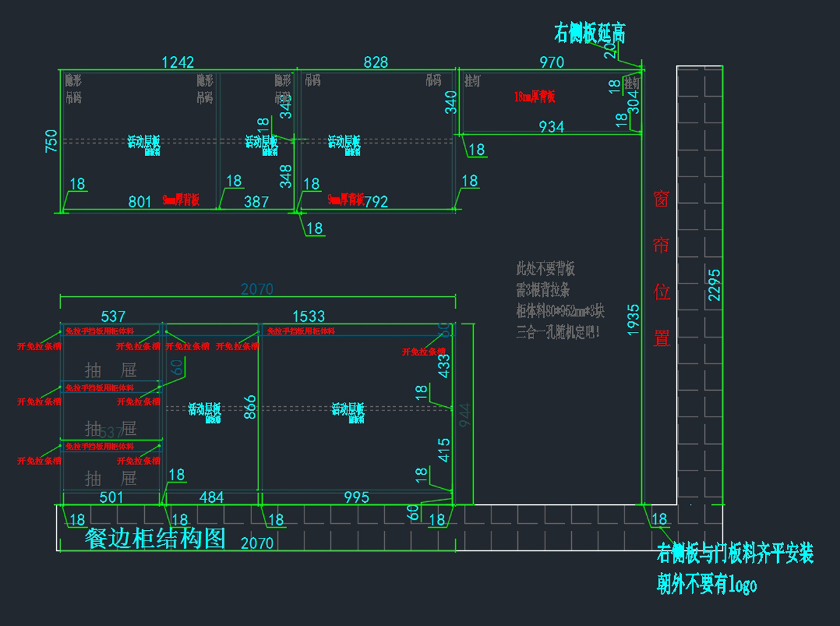Select the 934 inner width dimension

tap(551, 127)
